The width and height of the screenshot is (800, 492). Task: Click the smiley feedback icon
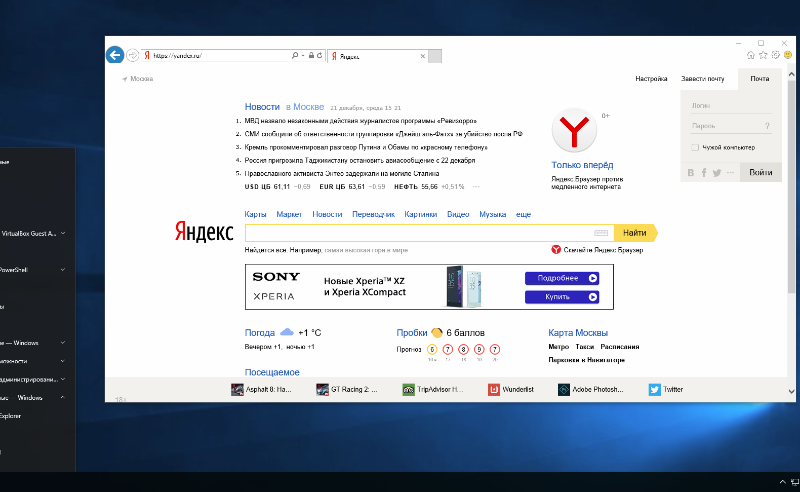[x=788, y=55]
